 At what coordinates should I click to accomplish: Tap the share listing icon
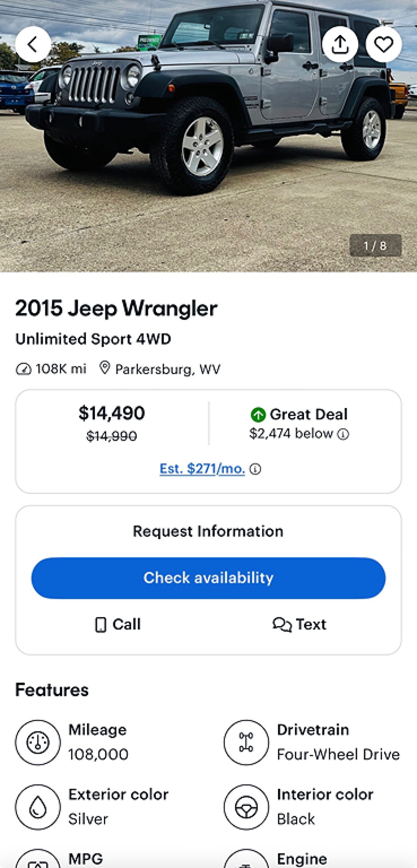[340, 44]
